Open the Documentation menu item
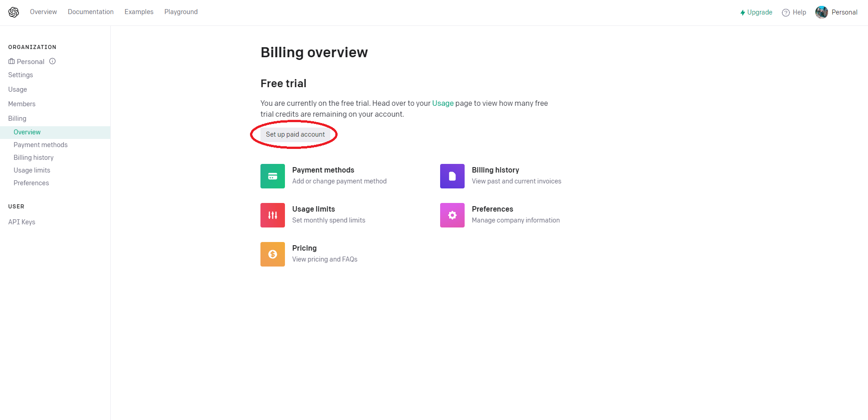 [x=91, y=12]
